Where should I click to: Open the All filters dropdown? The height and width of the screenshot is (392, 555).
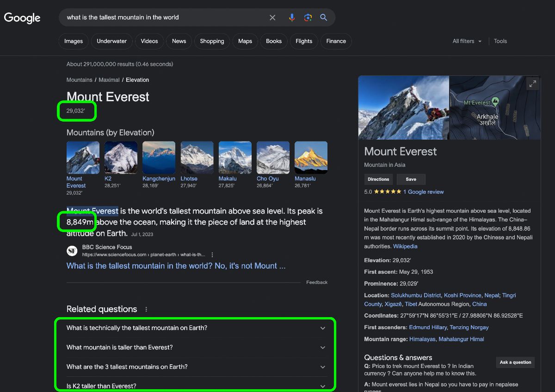[x=467, y=41]
